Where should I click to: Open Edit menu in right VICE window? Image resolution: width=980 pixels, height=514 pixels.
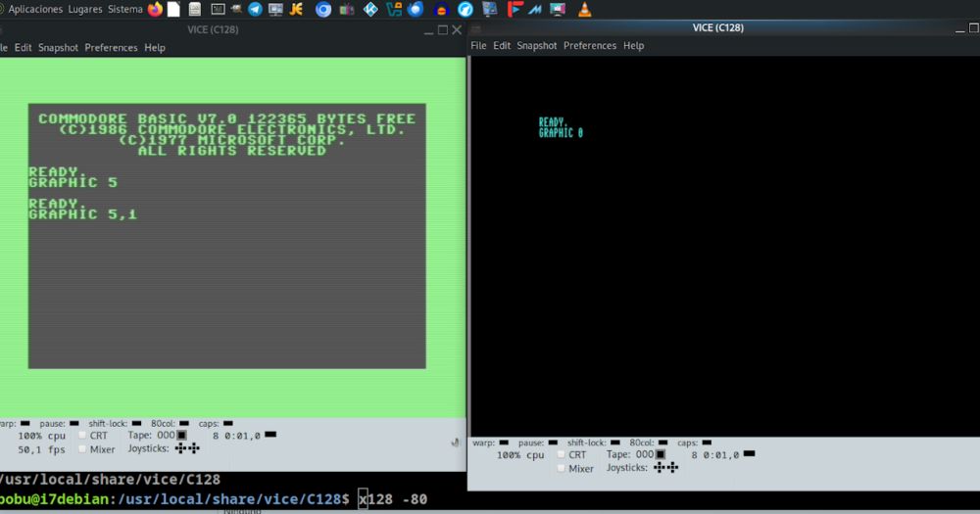tap(502, 46)
